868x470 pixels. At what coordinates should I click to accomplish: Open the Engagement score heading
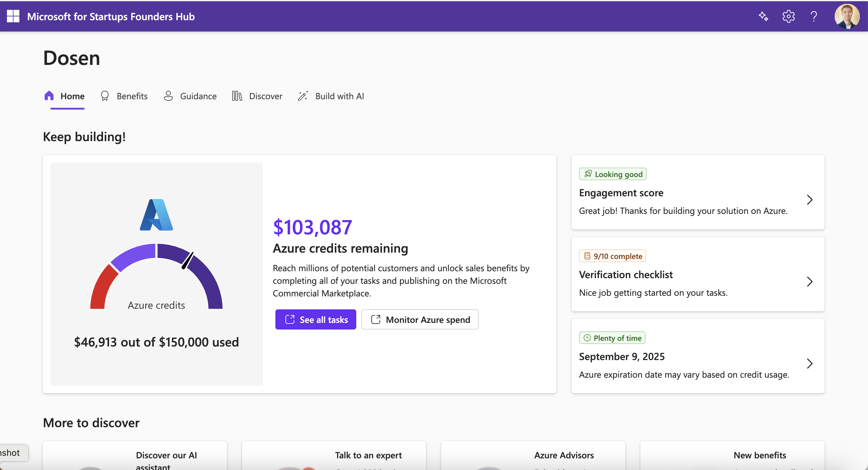(621, 193)
